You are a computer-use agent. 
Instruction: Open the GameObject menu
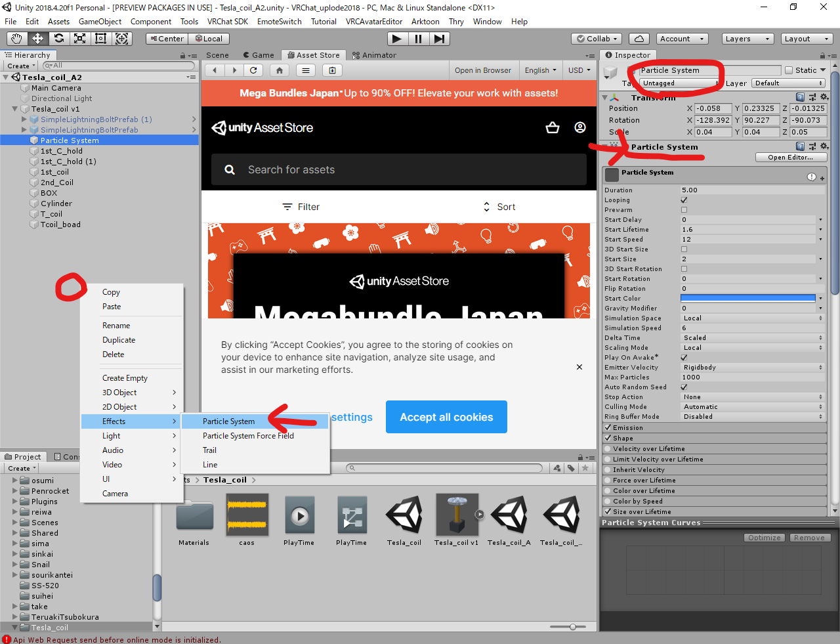pyautogui.click(x=100, y=22)
